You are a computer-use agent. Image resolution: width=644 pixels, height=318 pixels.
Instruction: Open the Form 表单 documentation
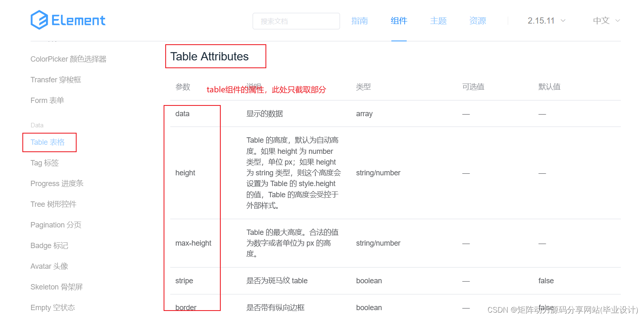click(47, 100)
